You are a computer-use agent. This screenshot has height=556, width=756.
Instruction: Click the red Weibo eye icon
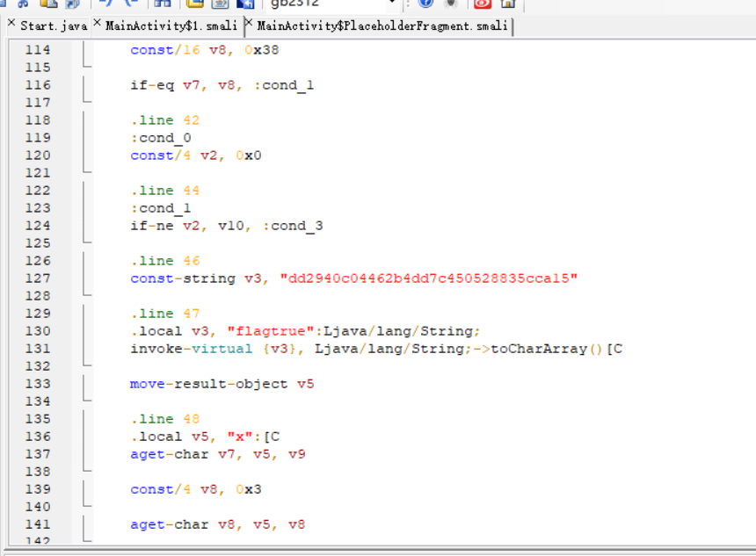tap(482, 4)
